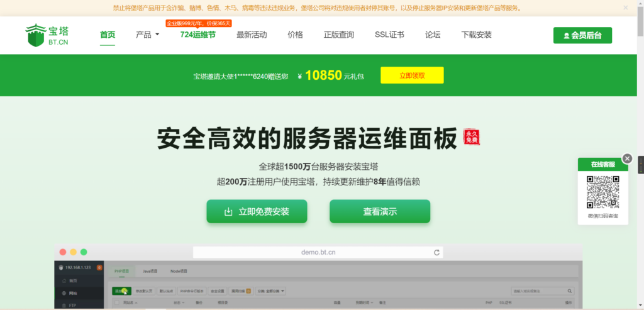Click the red 永久免费 stamp icon

pyautogui.click(x=472, y=138)
